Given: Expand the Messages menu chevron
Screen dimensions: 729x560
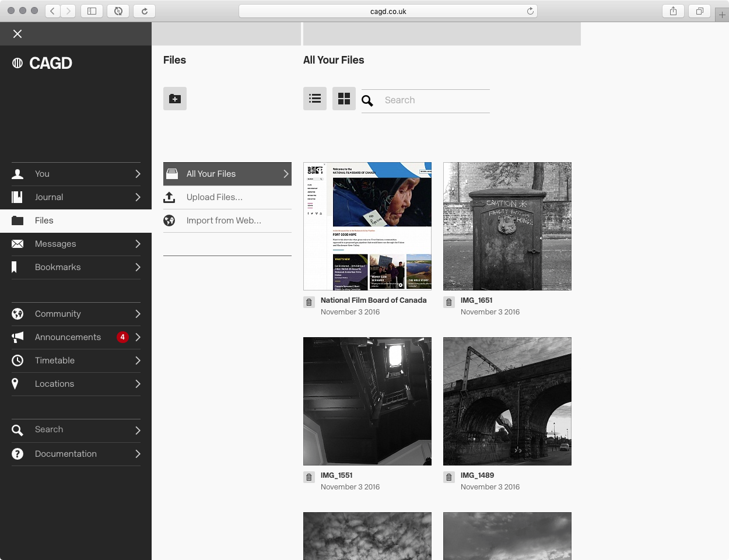Looking at the screenshot, I should (138, 244).
